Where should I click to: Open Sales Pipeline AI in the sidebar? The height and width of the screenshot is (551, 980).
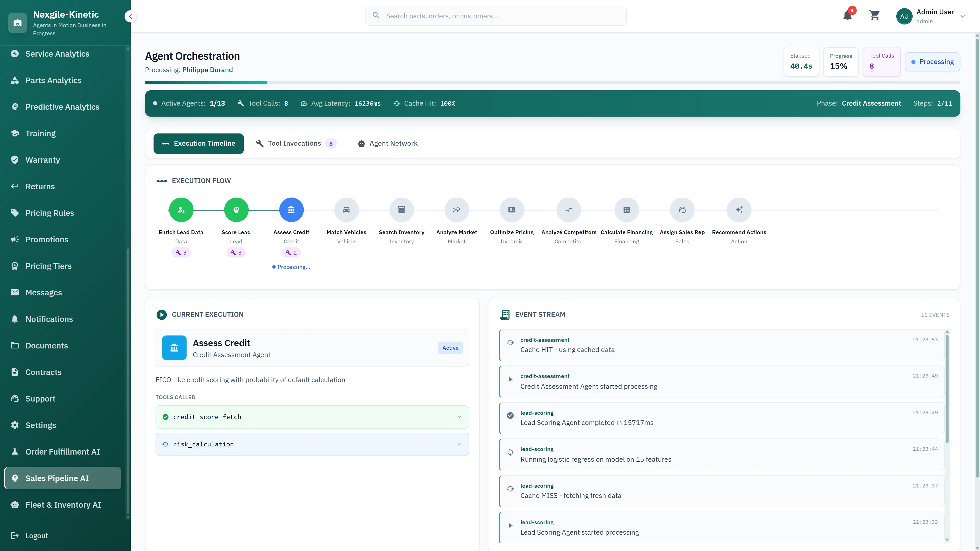coord(62,478)
